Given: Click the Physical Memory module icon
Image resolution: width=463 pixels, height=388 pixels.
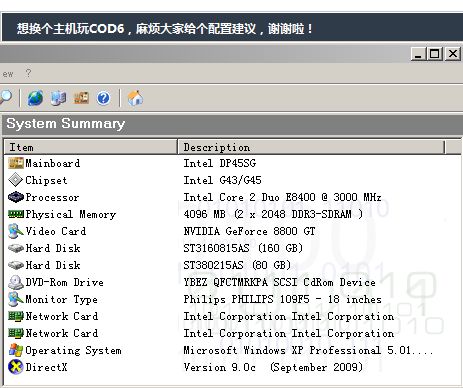Looking at the screenshot, I should click(x=16, y=214).
